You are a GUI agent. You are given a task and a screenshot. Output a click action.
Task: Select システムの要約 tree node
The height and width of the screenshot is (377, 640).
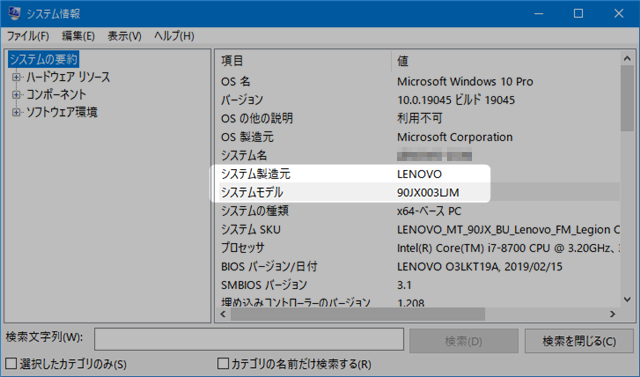[x=43, y=60]
